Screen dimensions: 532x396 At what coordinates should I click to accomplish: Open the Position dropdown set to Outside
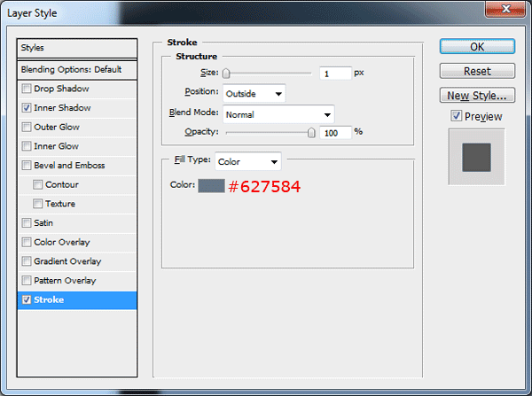(254, 93)
